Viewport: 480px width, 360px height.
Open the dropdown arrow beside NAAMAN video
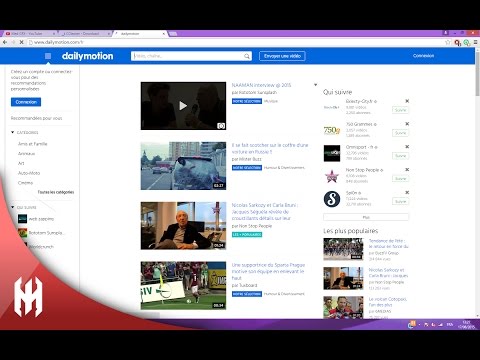coord(315,85)
